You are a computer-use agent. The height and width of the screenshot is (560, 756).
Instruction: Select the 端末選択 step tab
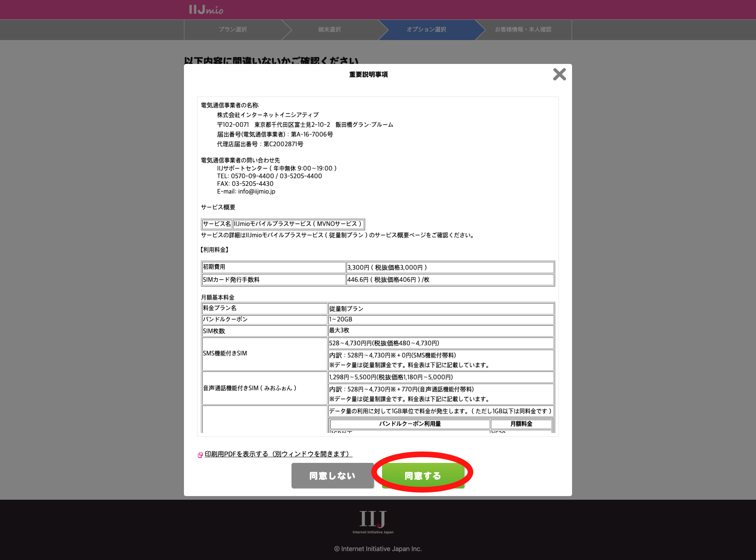329,30
